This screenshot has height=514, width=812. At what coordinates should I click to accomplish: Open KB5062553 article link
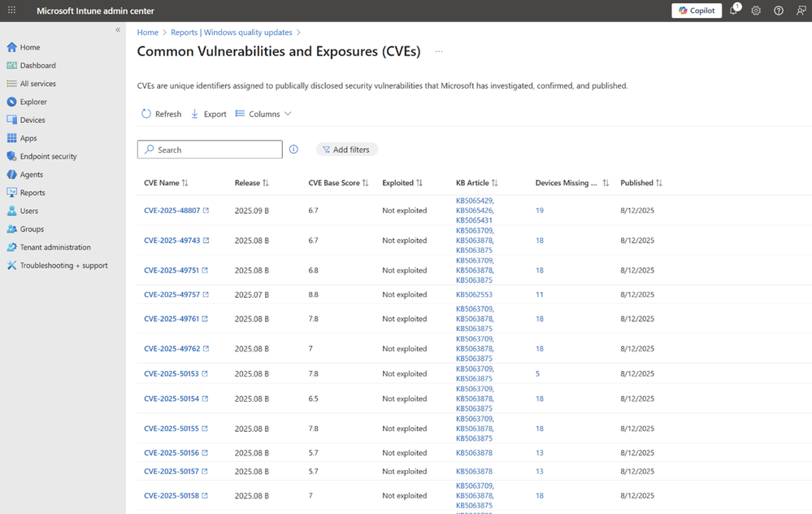coord(475,294)
